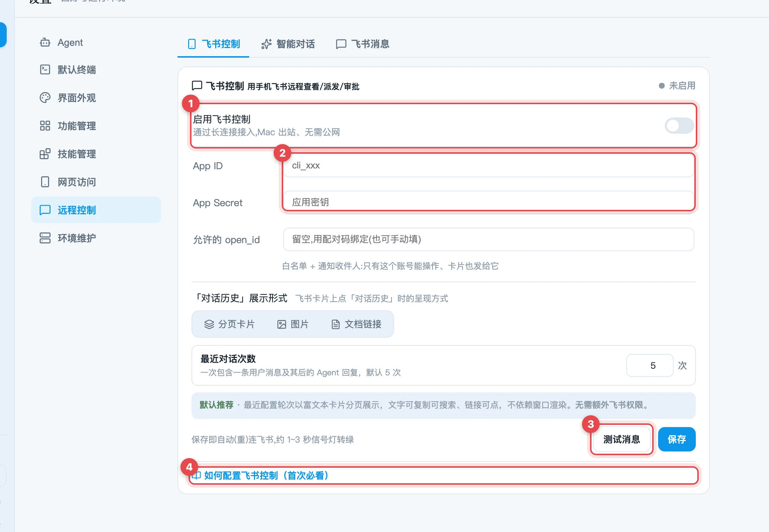The image size is (769, 532).
Task: Select 网页访问 sidebar icon
Action: point(45,182)
